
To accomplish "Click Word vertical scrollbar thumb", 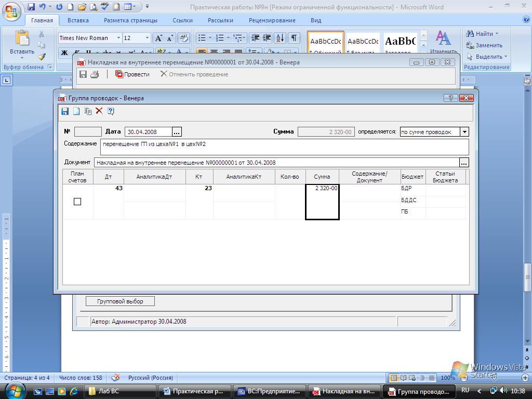I will coord(527,277).
